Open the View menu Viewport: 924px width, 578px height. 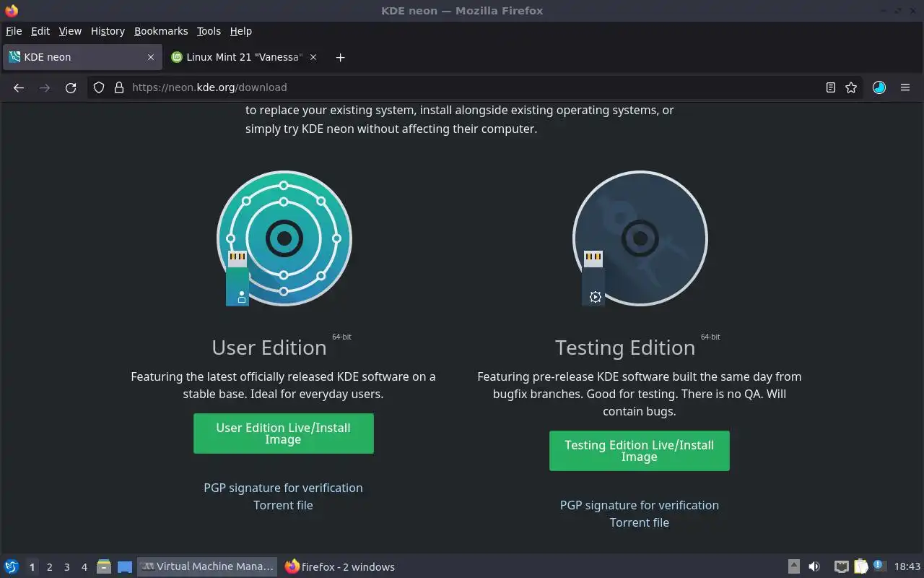pos(70,31)
